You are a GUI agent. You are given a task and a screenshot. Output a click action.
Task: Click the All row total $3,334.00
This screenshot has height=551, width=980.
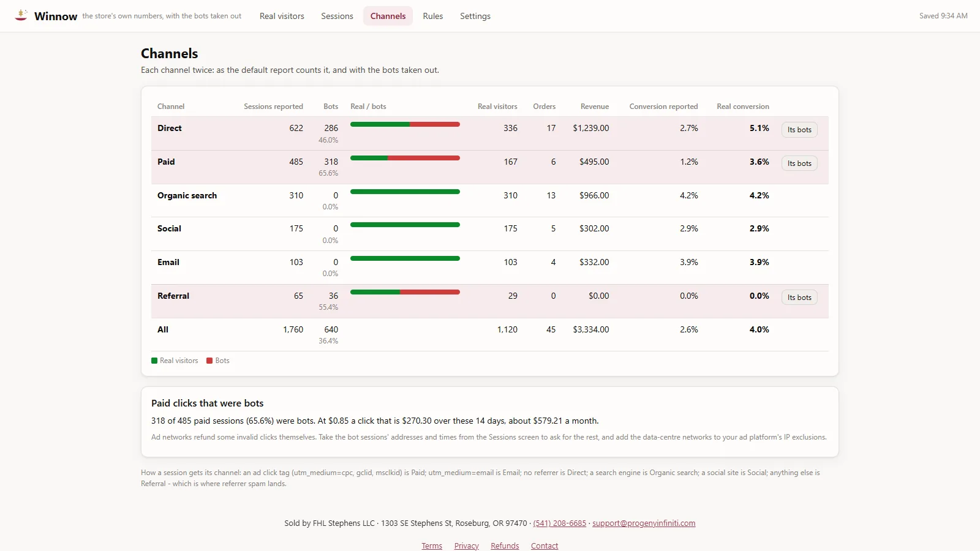pyautogui.click(x=591, y=330)
